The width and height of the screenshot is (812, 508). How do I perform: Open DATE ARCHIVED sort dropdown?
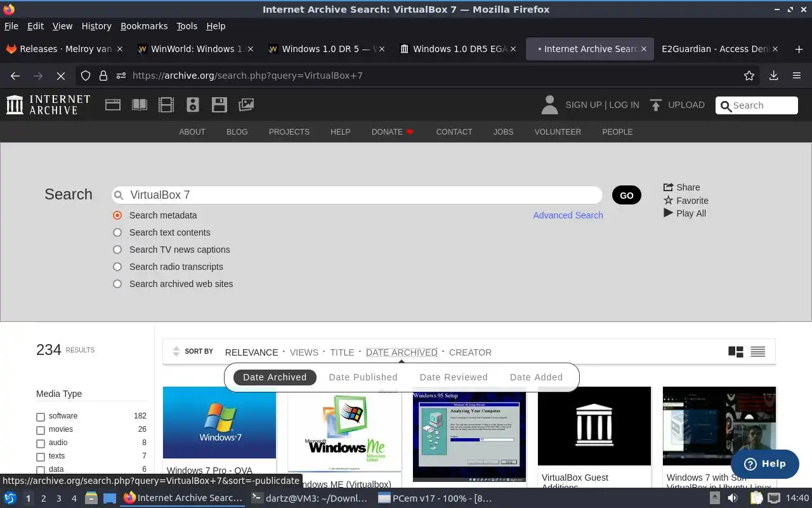(x=402, y=352)
